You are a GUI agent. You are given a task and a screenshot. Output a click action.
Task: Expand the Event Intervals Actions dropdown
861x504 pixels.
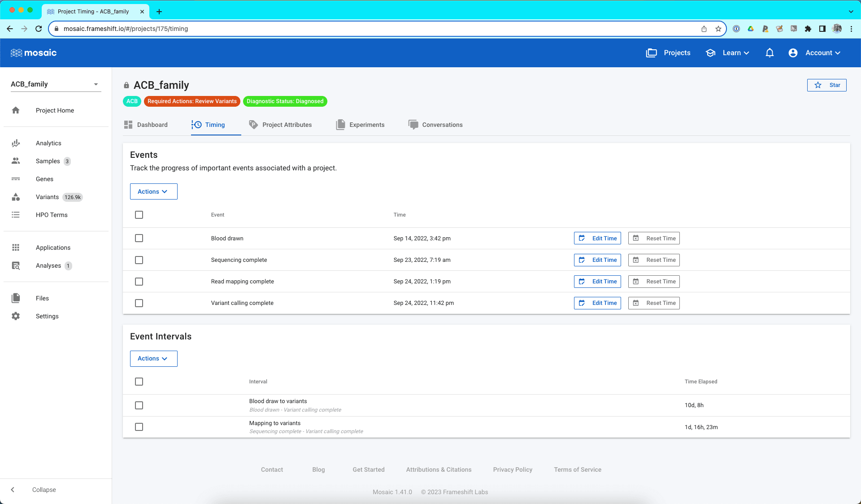pyautogui.click(x=153, y=358)
